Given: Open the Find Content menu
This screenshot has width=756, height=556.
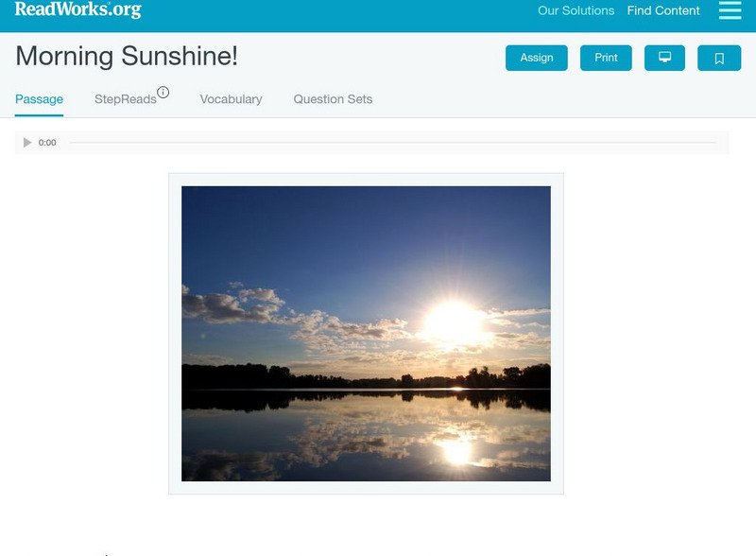Looking at the screenshot, I should tap(663, 10).
